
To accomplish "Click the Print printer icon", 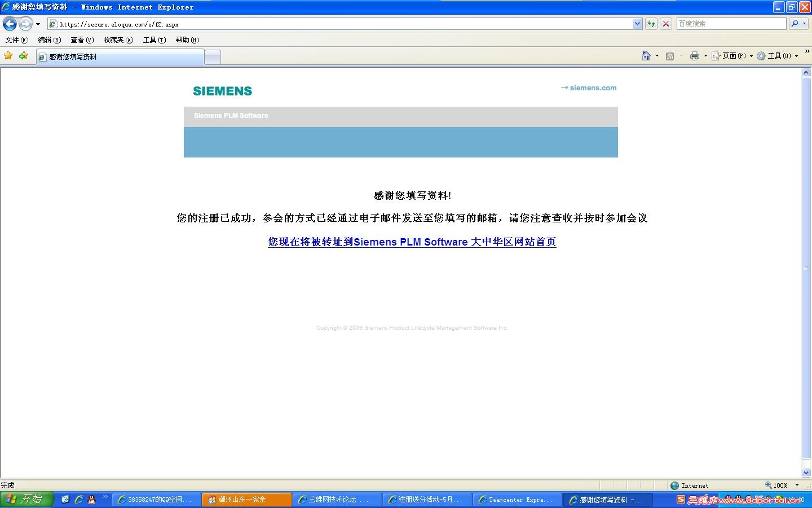I will (695, 56).
